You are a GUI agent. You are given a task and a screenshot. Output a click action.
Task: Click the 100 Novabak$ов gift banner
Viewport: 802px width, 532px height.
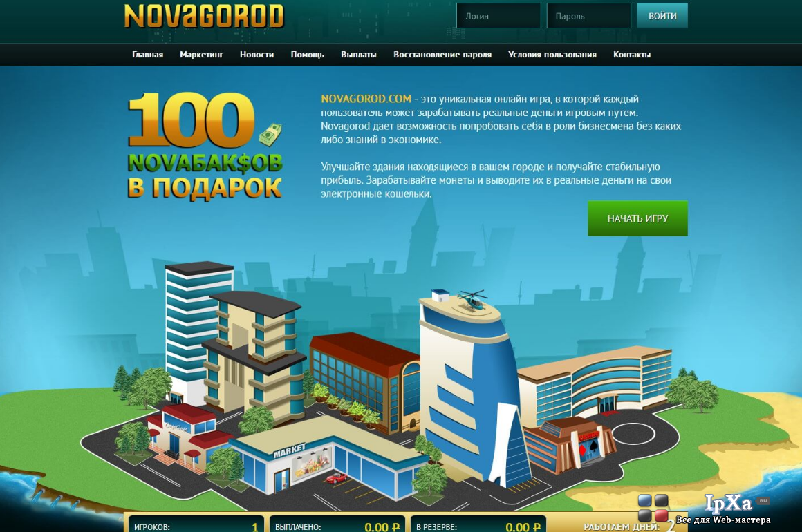coord(205,146)
